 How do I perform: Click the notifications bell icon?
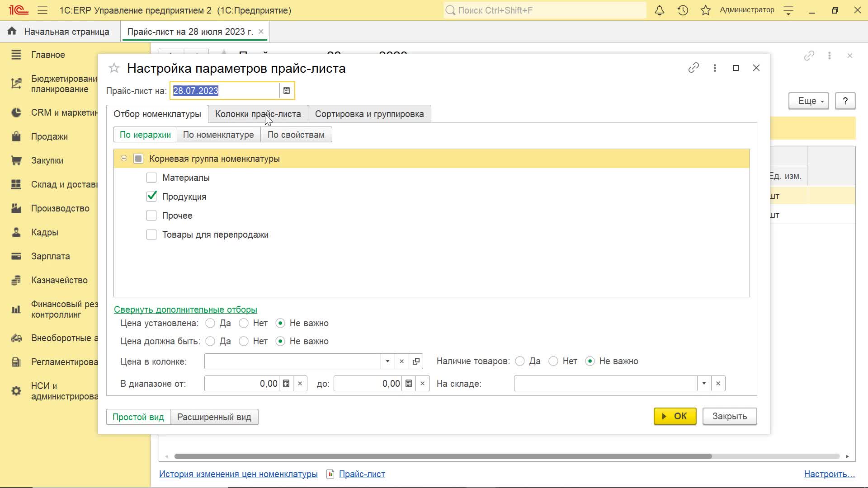coord(660,10)
